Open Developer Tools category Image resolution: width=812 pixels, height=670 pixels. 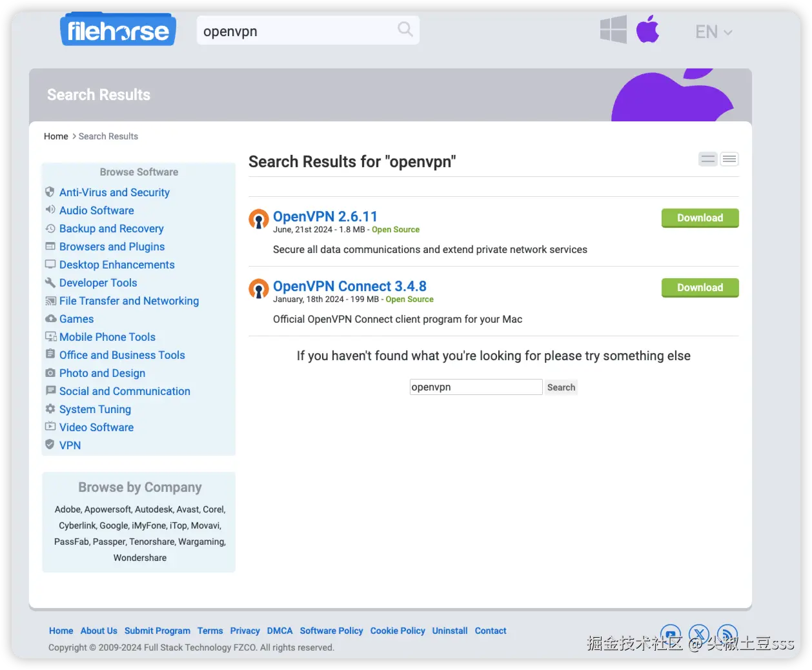98,283
